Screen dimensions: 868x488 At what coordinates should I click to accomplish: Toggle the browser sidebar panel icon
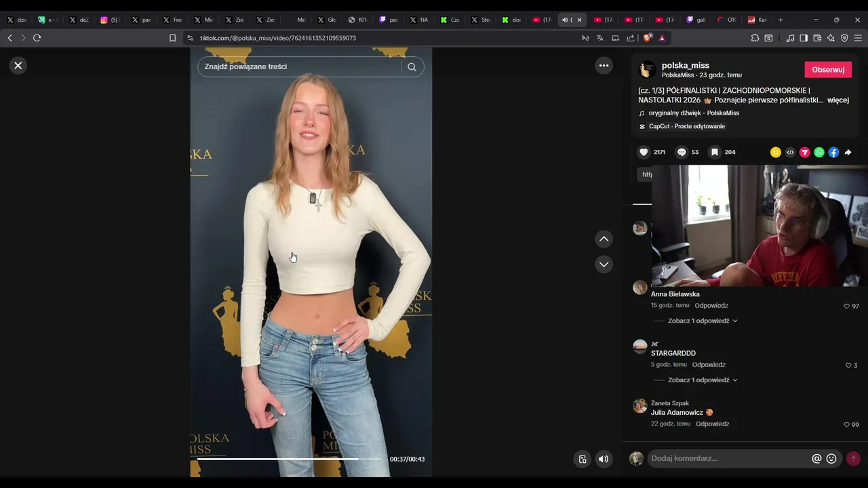(804, 38)
